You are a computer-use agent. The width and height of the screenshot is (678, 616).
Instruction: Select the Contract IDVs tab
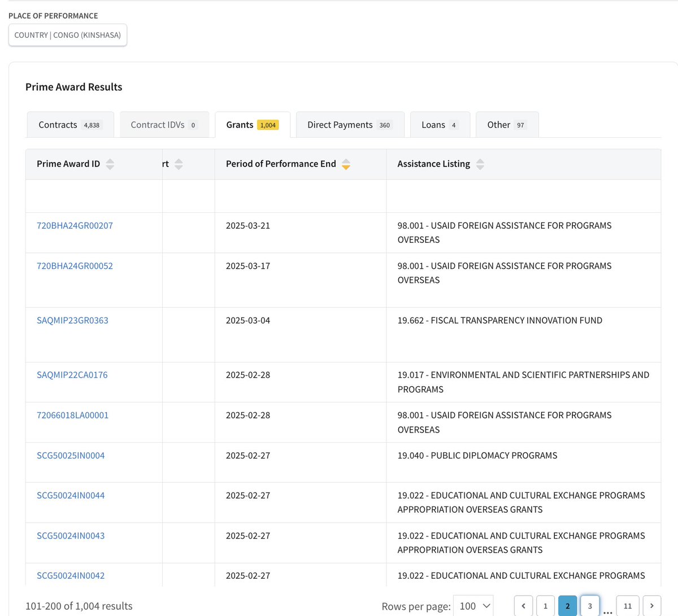tap(163, 125)
